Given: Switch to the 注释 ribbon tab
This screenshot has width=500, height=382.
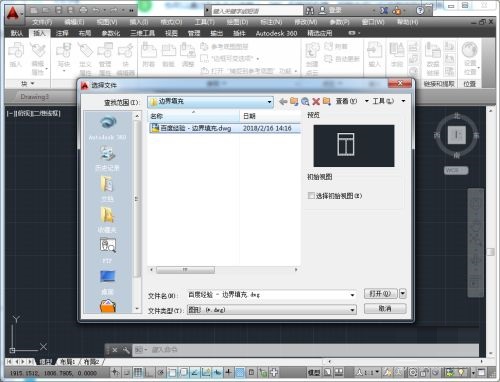Looking at the screenshot, I should click(62, 33).
